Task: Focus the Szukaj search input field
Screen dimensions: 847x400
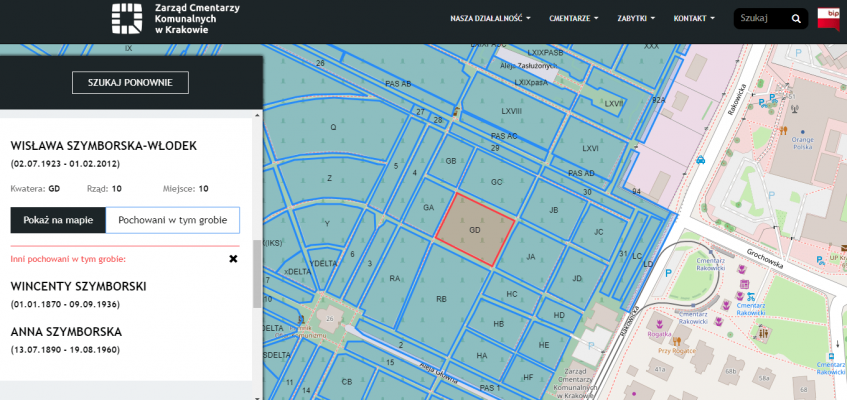Action: (760, 19)
